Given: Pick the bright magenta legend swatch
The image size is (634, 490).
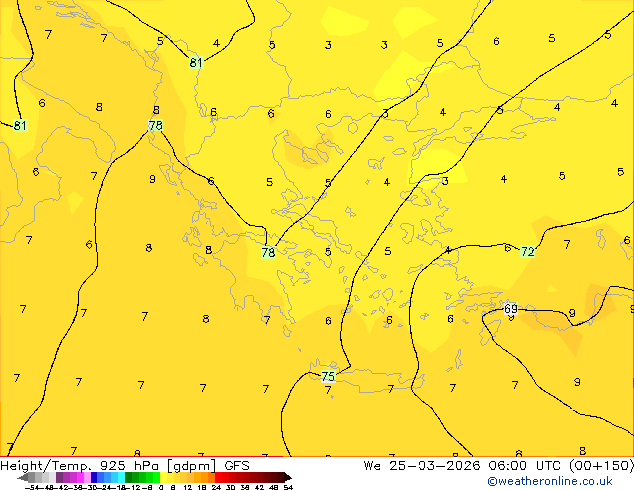Looking at the screenshot, I should tap(80, 477).
